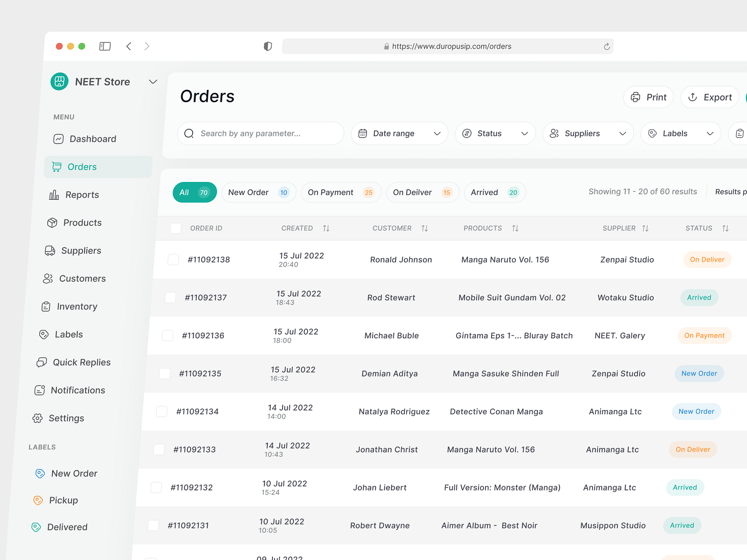Expand the NEET Store switcher chevron
Image resolution: width=747 pixels, height=560 pixels.
point(153,82)
